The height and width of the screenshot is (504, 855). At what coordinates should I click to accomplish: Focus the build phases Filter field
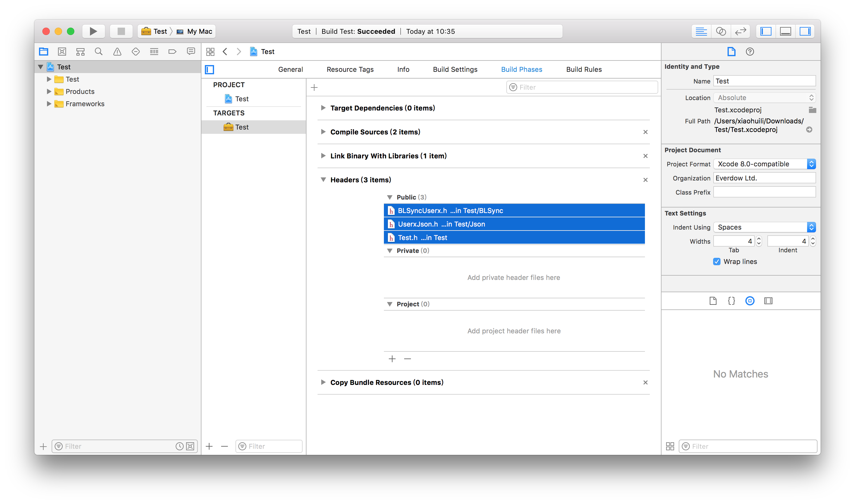click(x=582, y=87)
